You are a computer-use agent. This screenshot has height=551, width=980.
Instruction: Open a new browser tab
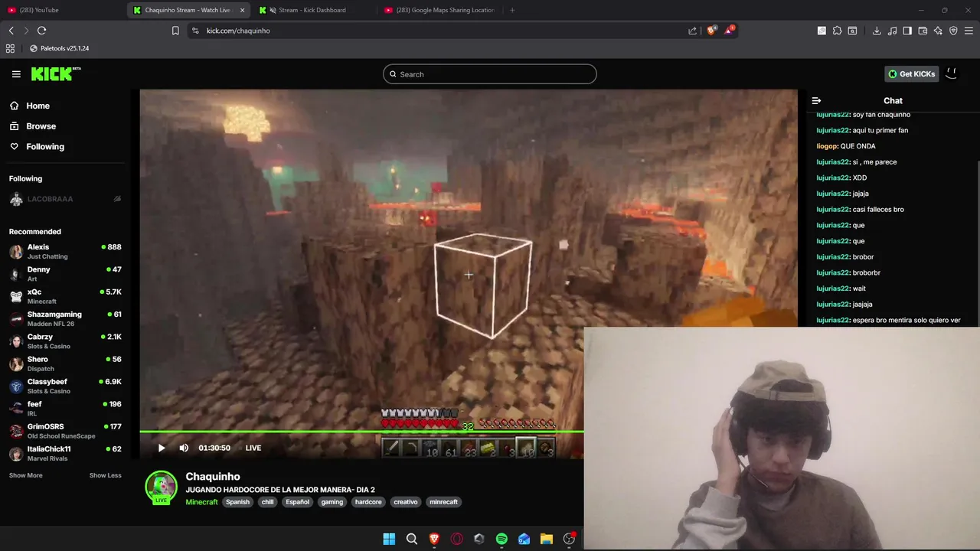[x=512, y=10]
